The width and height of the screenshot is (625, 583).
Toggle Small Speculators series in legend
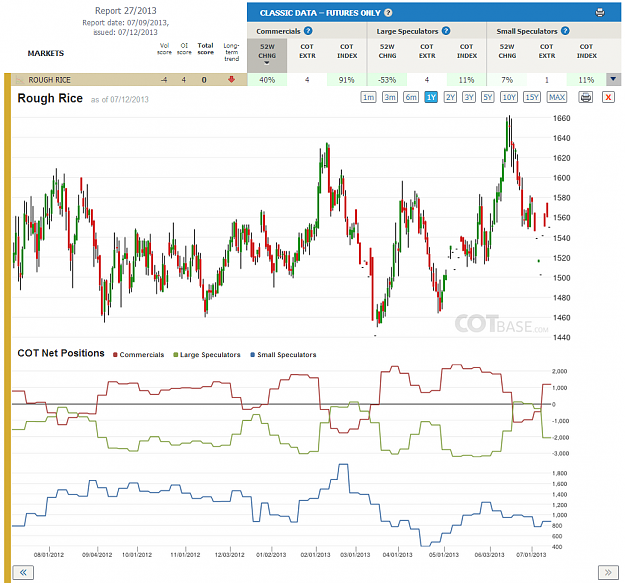[x=283, y=355]
